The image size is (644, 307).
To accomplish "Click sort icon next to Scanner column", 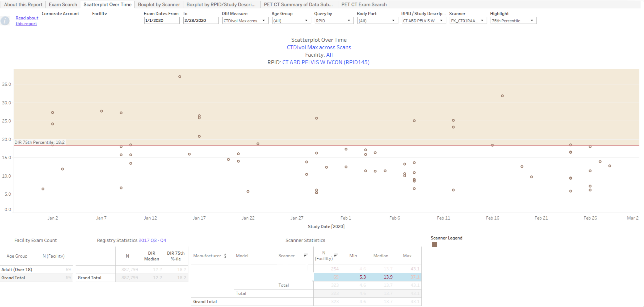I will (305, 255).
